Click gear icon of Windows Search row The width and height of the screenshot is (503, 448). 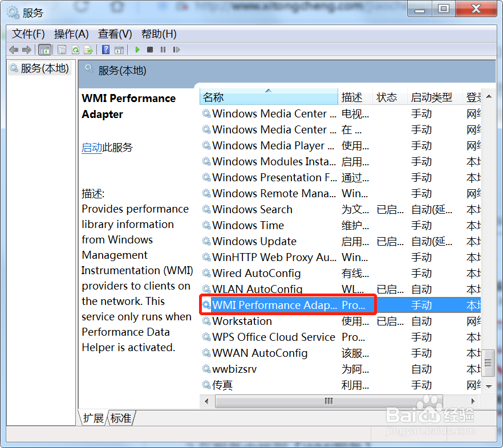point(206,209)
